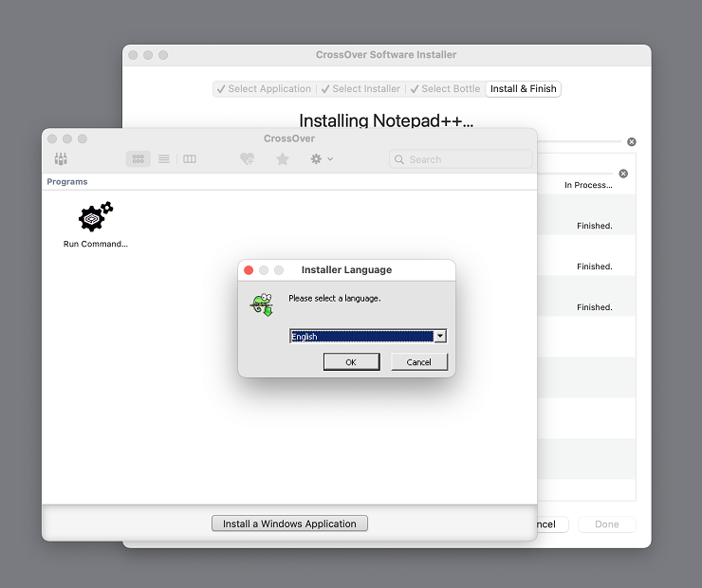Screen dimensions: 702x588
Task: Click the Please select a language text
Action: (335, 298)
